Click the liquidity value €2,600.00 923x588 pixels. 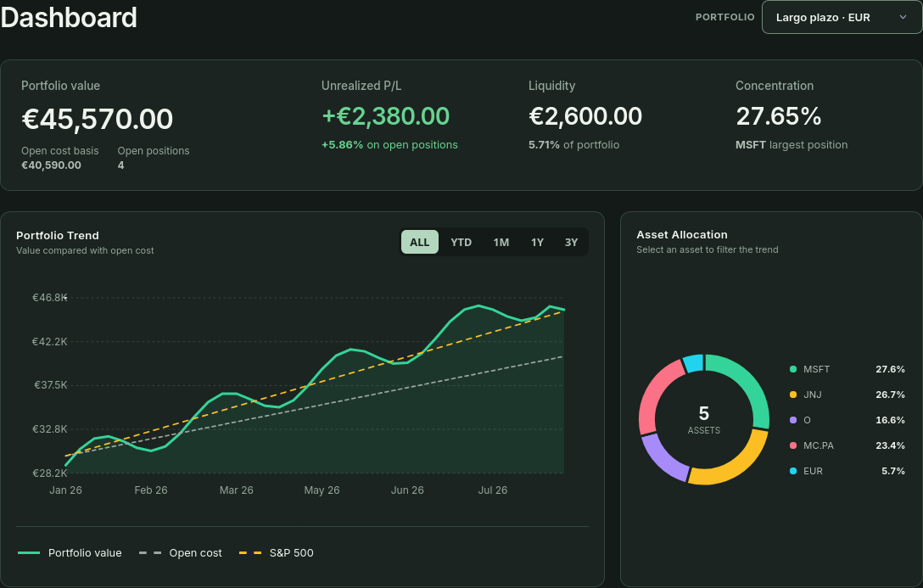point(585,116)
